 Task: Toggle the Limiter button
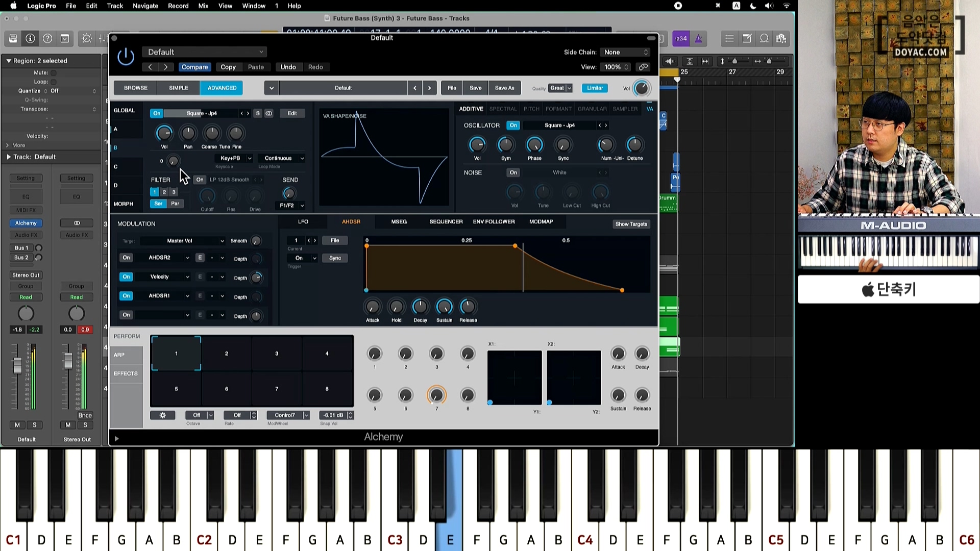(595, 88)
